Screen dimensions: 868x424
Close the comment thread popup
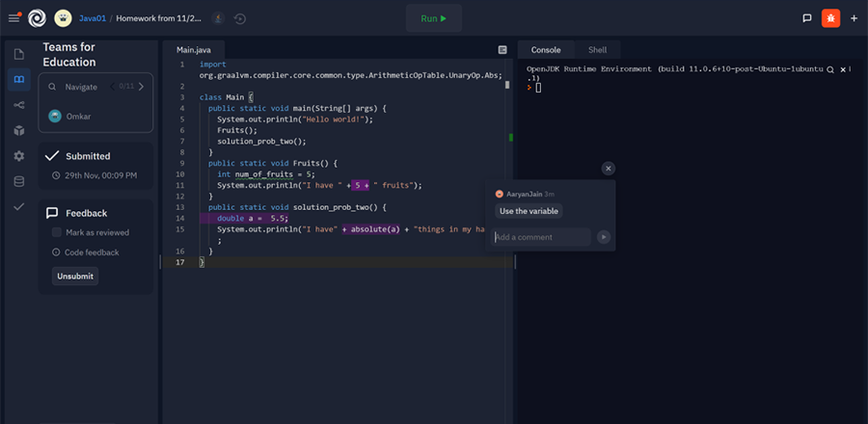[x=608, y=169]
